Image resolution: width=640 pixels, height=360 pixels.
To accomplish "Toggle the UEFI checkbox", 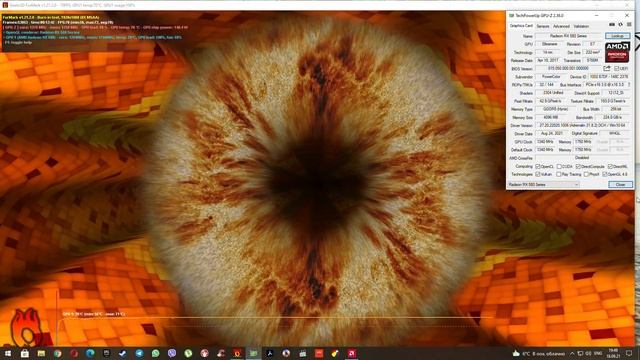I will pyautogui.click(x=617, y=69).
